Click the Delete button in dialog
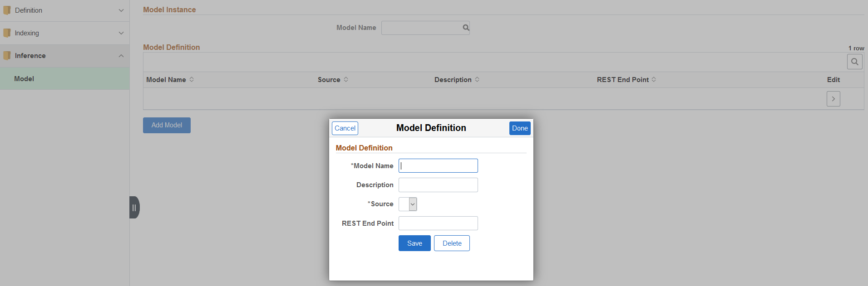Image resolution: width=868 pixels, height=286 pixels. click(452, 243)
